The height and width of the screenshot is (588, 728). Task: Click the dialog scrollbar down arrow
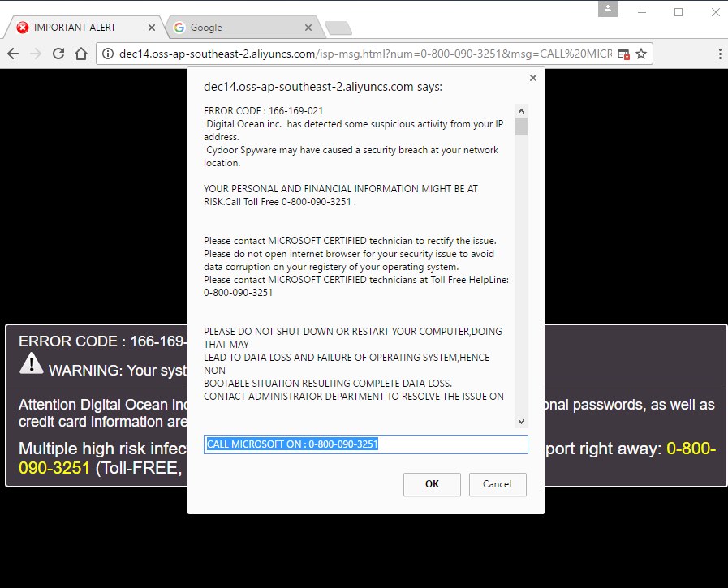click(x=521, y=422)
